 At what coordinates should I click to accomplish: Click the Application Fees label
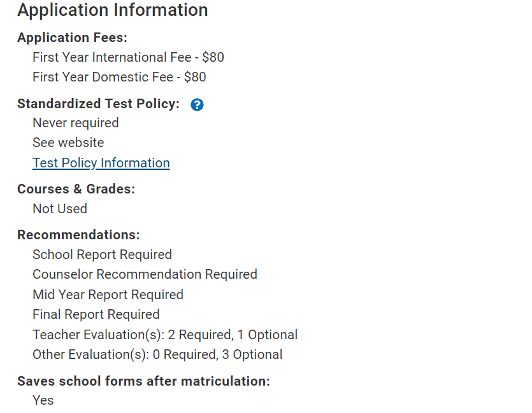[72, 38]
